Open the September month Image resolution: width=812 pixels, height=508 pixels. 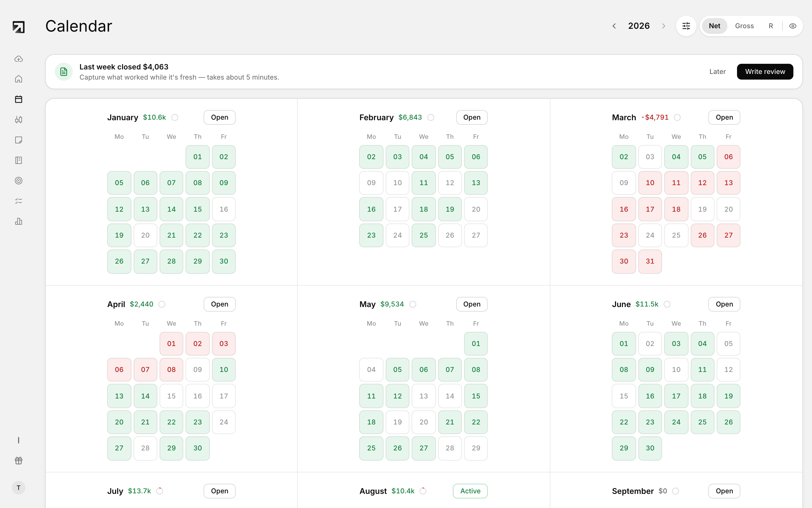point(724,491)
